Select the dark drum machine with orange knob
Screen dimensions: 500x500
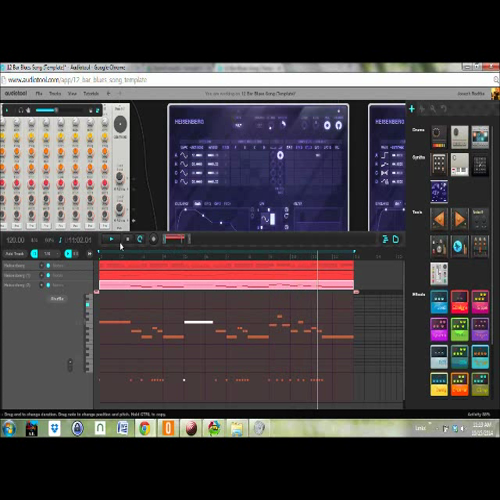(x=439, y=137)
